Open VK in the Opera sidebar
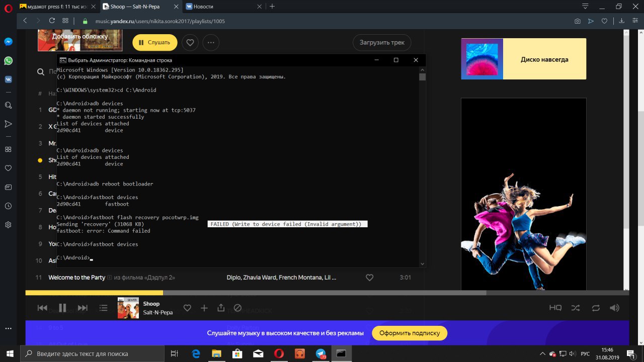This screenshot has height=362, width=644. click(x=9, y=79)
